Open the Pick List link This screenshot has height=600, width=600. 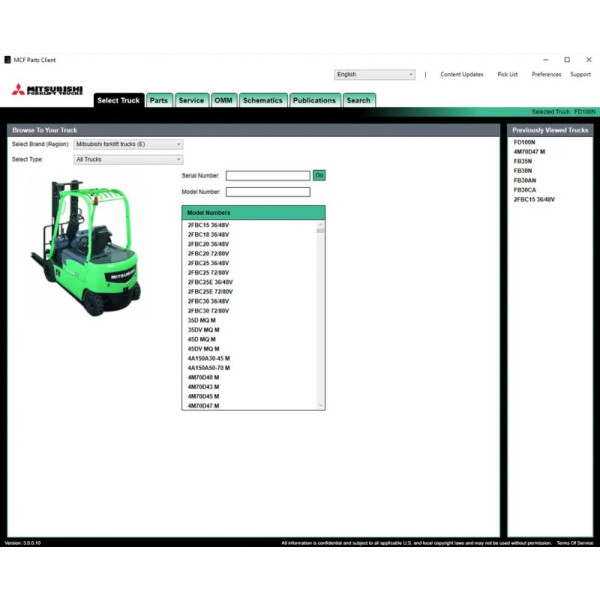tap(507, 74)
